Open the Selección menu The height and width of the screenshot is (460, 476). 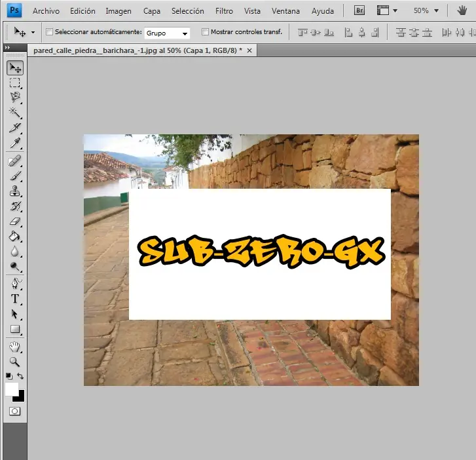188,11
